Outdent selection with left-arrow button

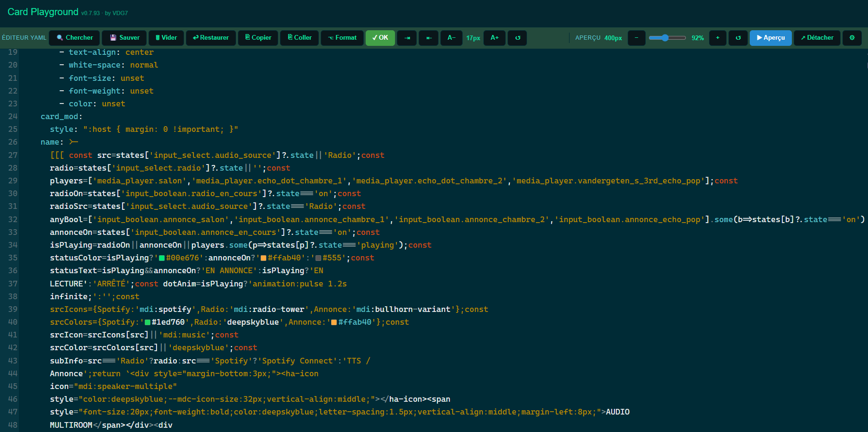click(x=429, y=38)
